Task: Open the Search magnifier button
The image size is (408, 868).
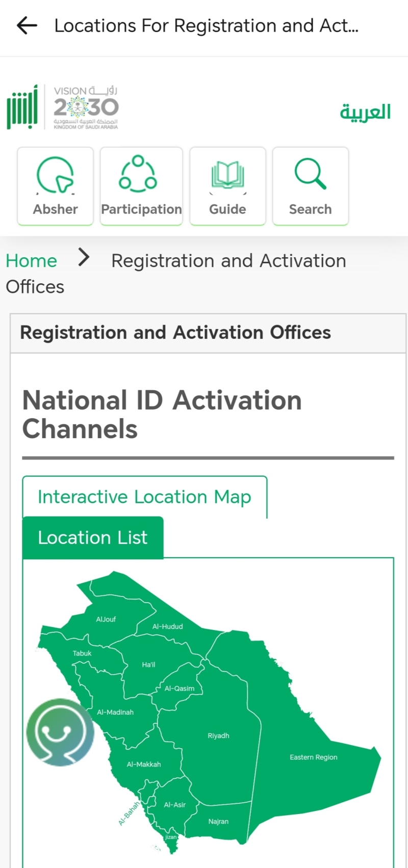Action: click(x=310, y=186)
